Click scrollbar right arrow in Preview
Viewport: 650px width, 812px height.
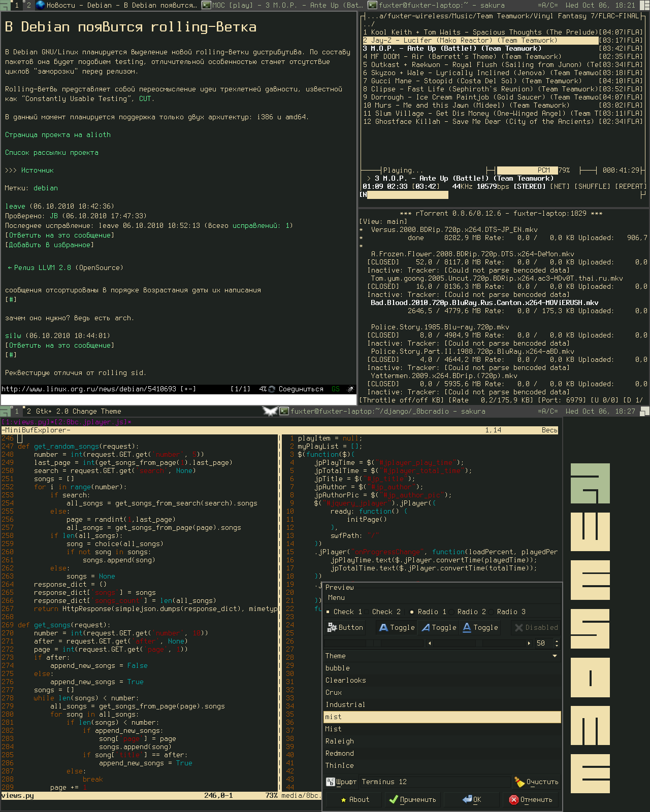529,643
